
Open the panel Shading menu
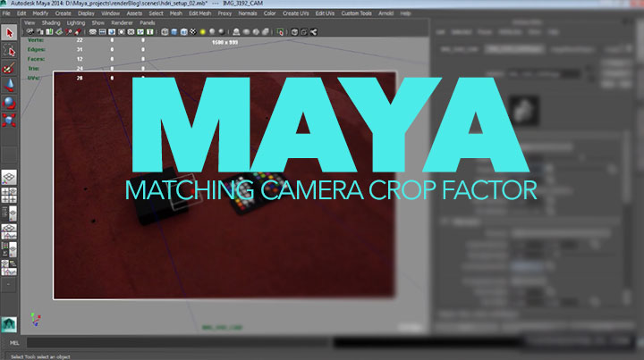coord(51,23)
